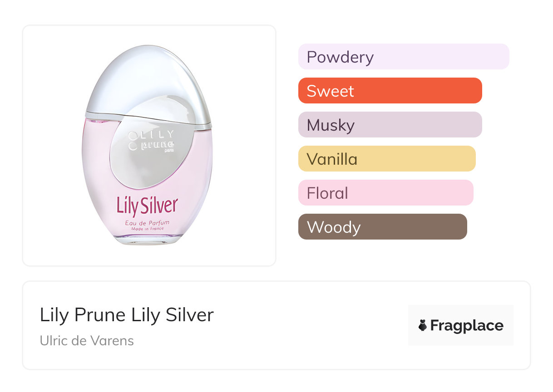Select the pink Floral accord bar

point(385,193)
